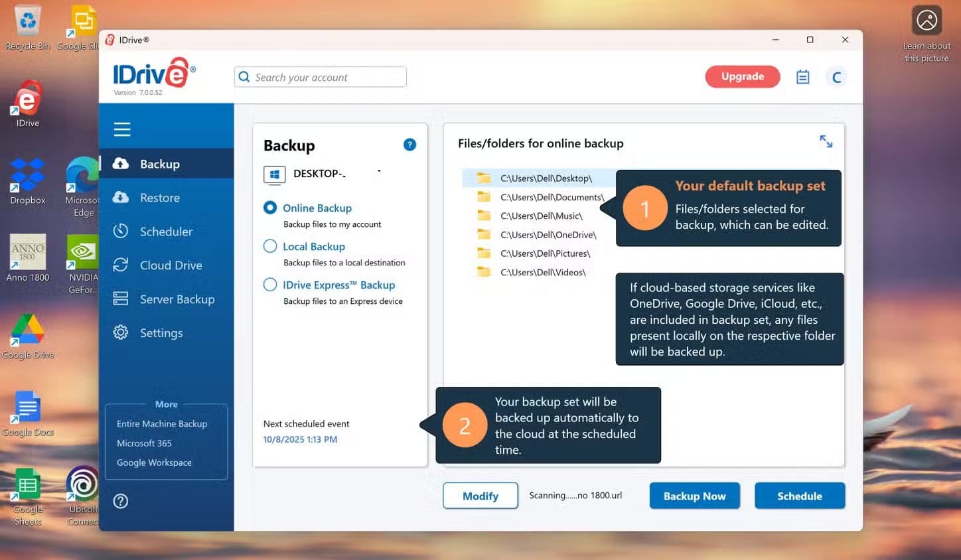Expand the files/folders panel with arrows icon

[826, 141]
